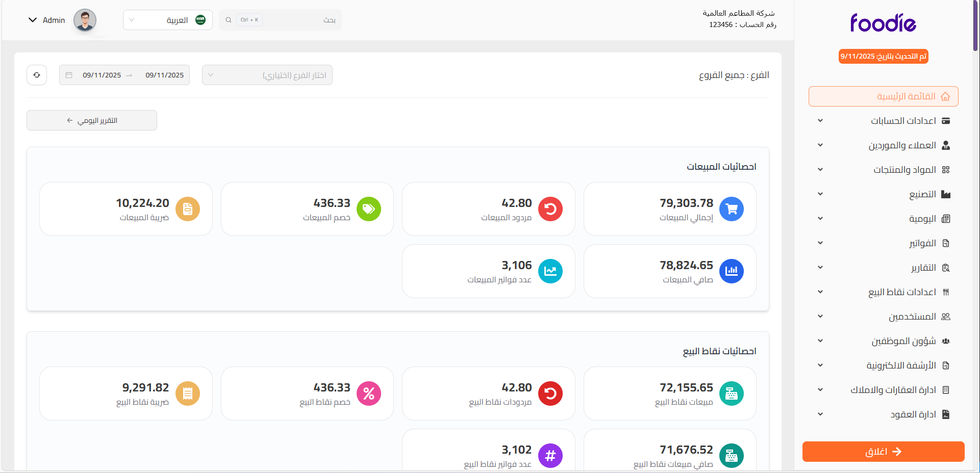Click the refresh icon button beside date range

coord(37,75)
